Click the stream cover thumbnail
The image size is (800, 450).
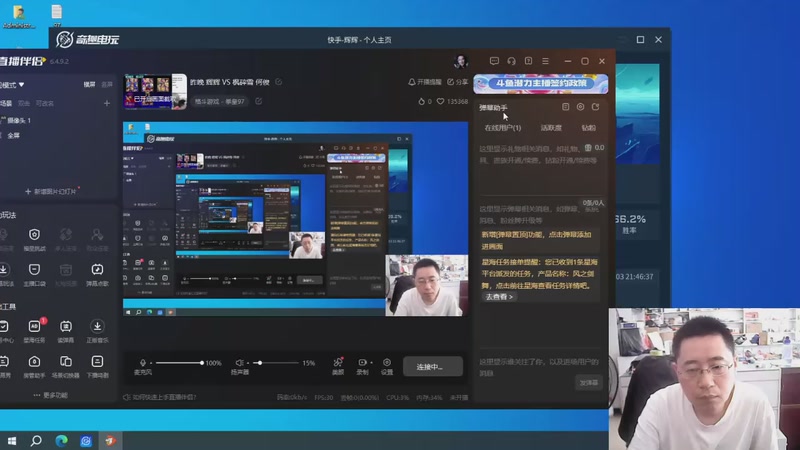[x=155, y=91]
